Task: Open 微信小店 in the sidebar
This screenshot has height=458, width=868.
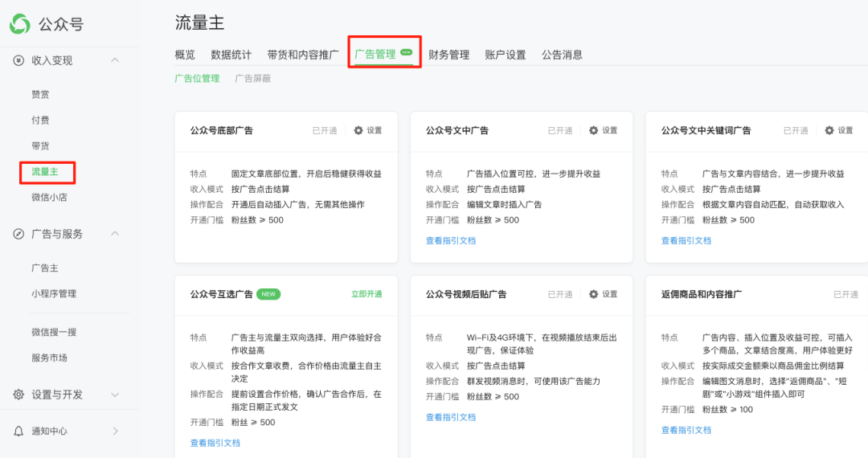Action: [49, 198]
